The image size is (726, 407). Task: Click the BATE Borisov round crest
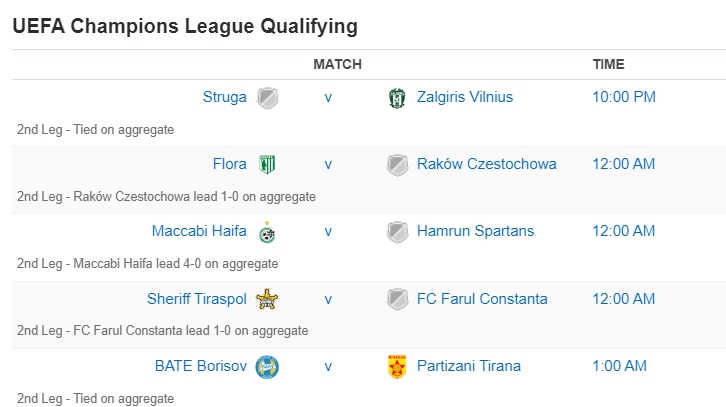point(267,366)
